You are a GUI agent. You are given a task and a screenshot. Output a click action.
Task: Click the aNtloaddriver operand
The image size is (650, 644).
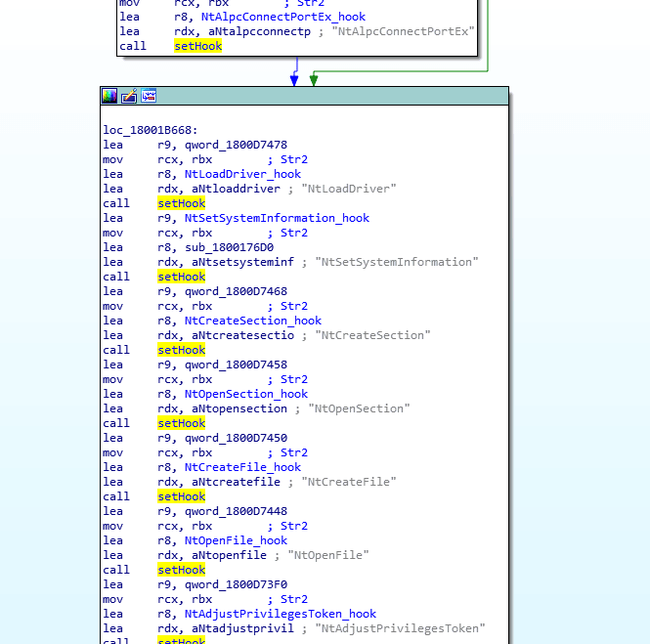236,189
